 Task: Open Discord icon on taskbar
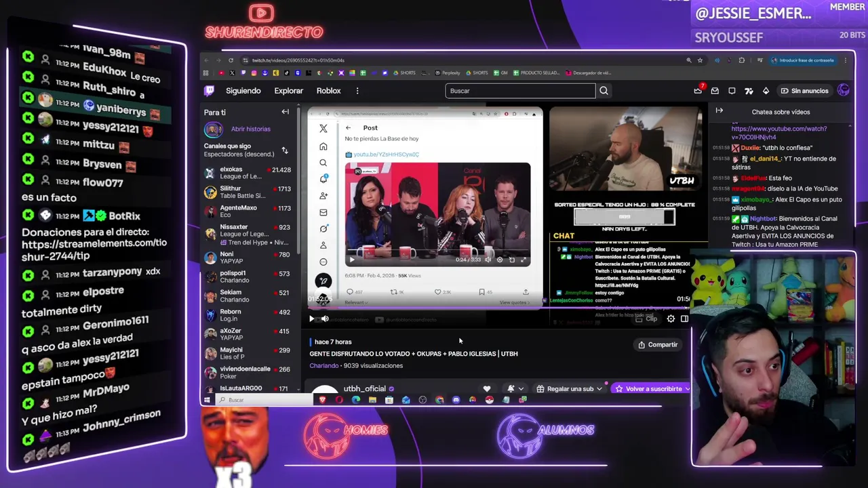coord(456,400)
